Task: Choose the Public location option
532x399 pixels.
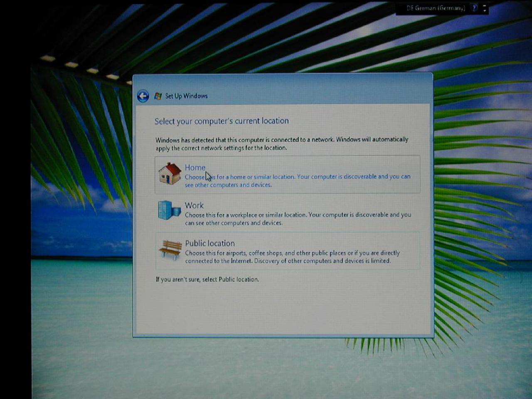Action: pyautogui.click(x=287, y=251)
